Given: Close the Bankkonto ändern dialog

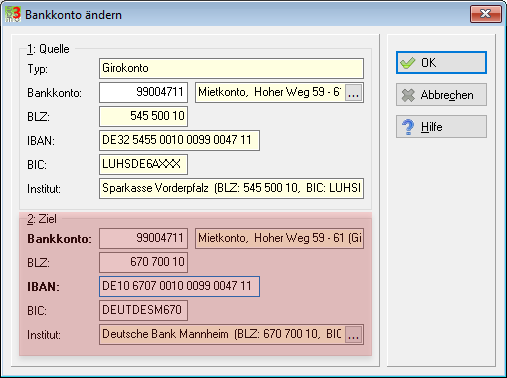Looking at the screenshot, I should point(486,14).
